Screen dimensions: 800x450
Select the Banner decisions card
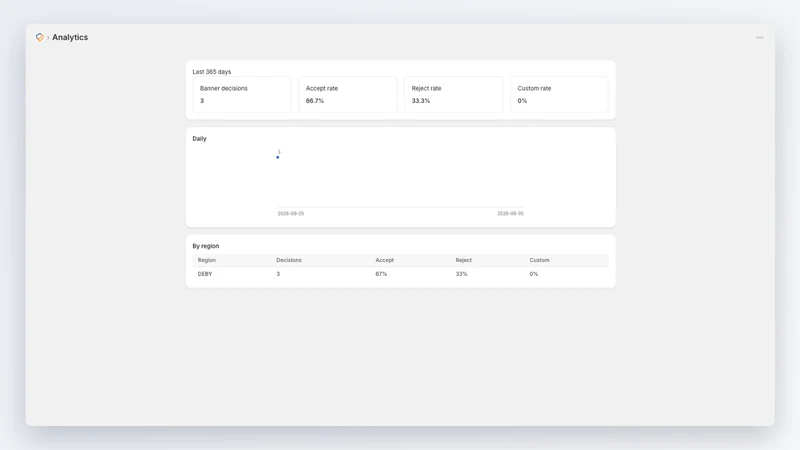pyautogui.click(x=242, y=94)
